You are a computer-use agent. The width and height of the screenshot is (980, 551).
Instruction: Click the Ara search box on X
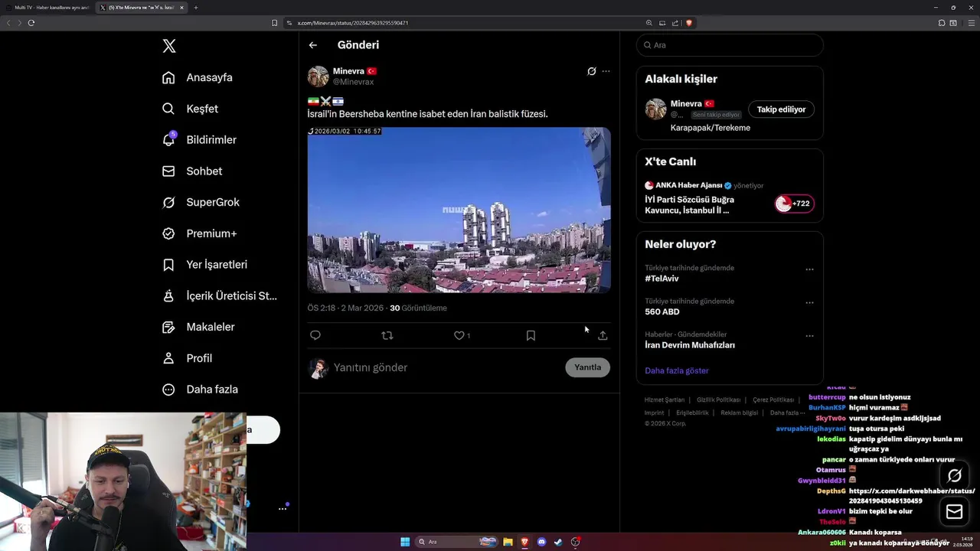pyautogui.click(x=730, y=45)
